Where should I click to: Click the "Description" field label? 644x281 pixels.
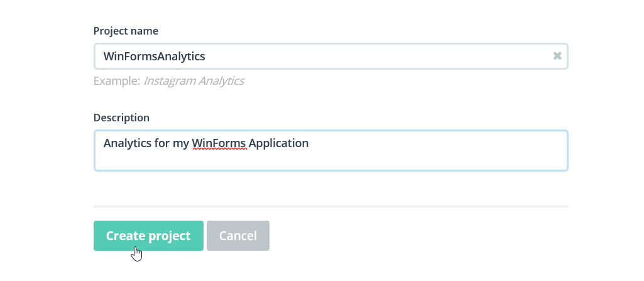coord(121,118)
